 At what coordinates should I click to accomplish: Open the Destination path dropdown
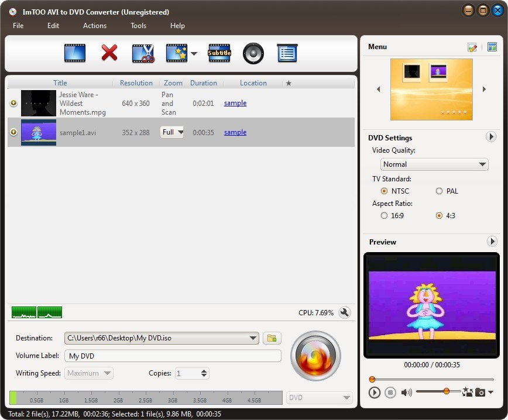[253, 338]
